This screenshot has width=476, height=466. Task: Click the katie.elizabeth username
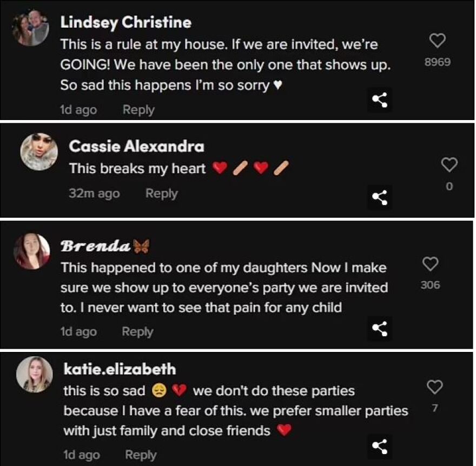coord(120,369)
